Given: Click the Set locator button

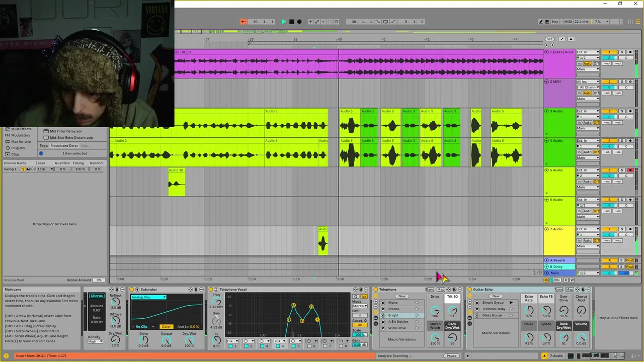Looking at the screenshot, I should click(549, 39).
